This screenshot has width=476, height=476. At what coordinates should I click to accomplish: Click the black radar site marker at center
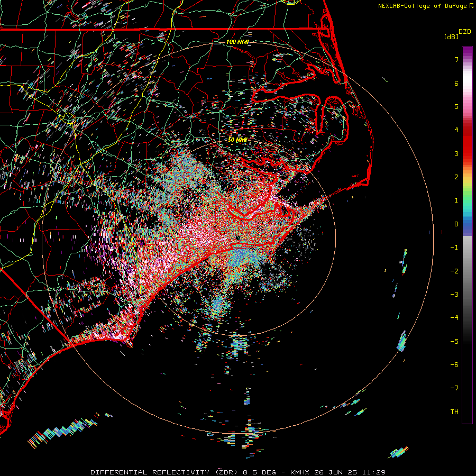(237, 237)
